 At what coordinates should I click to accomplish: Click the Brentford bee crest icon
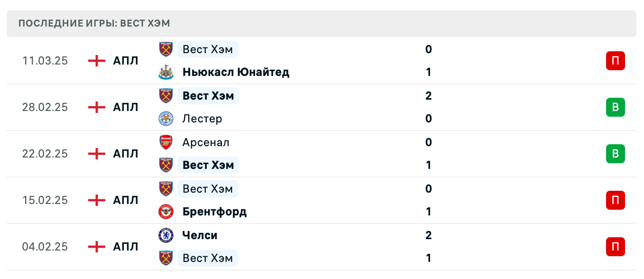coord(166,212)
